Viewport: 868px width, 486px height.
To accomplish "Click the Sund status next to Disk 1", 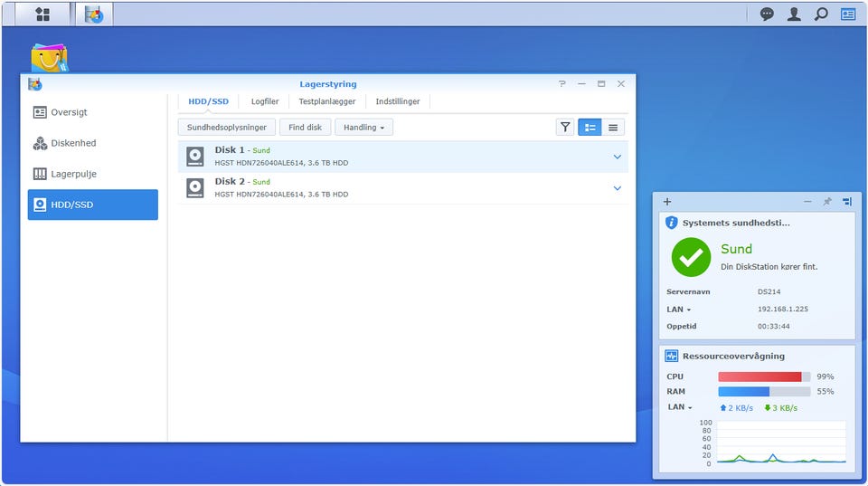I will pos(261,150).
